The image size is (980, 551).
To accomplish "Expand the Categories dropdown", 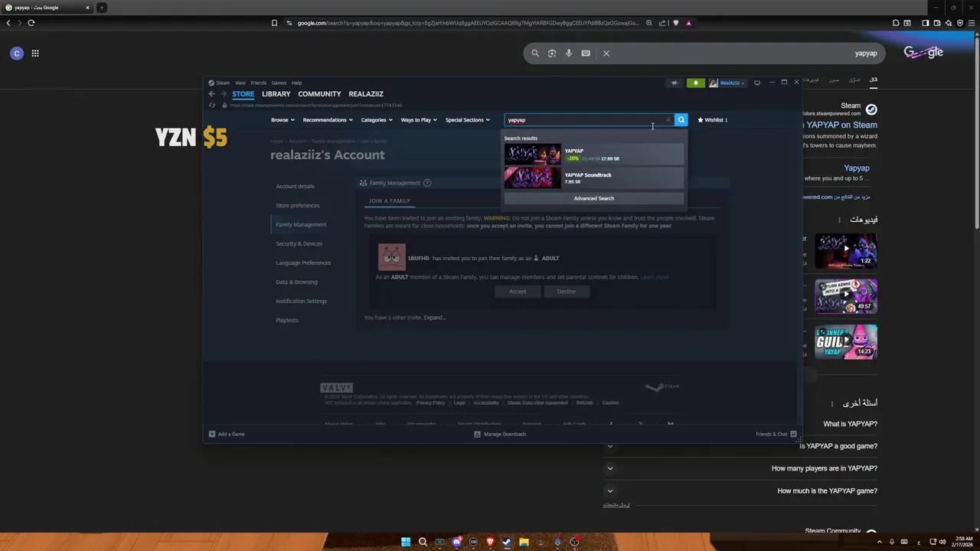I will click(x=377, y=120).
